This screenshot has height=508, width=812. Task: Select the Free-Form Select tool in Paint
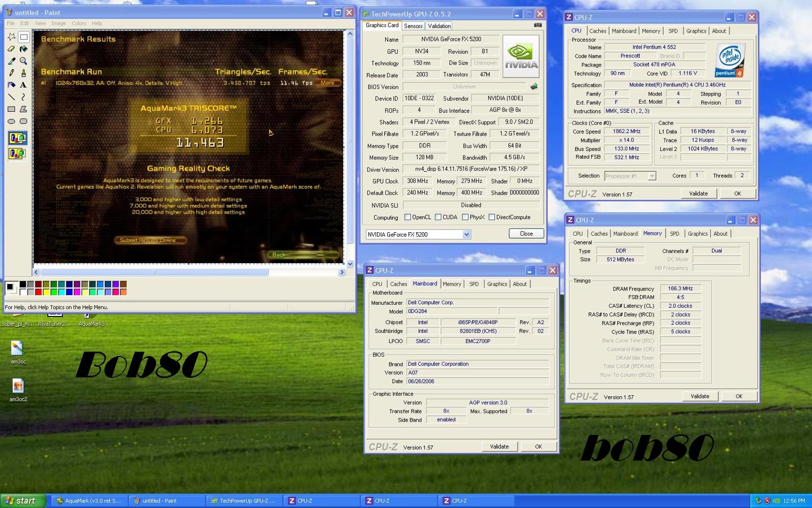click(x=11, y=37)
